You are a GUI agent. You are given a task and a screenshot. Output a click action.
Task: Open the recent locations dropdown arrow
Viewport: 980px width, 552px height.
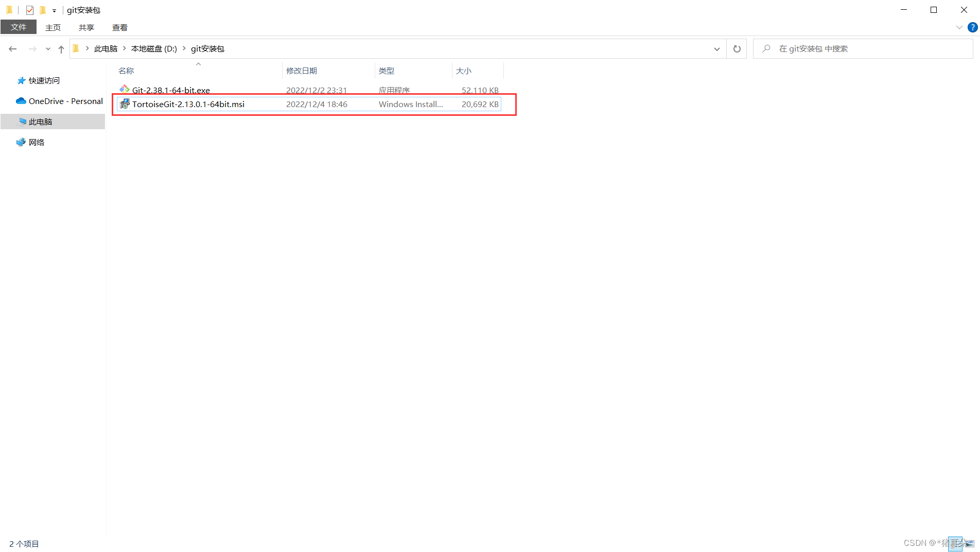click(x=48, y=49)
